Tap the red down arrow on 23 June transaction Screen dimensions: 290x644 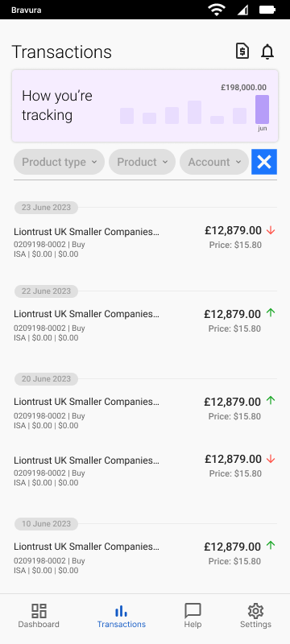271,231
